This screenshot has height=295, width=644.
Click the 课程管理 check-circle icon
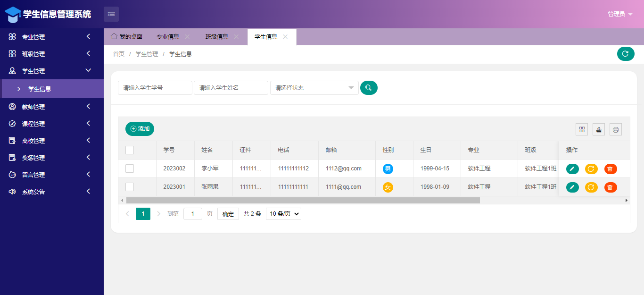[13, 124]
